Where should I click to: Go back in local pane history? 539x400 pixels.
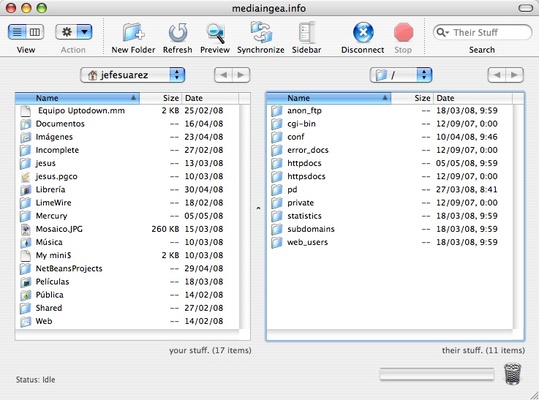click(223, 75)
